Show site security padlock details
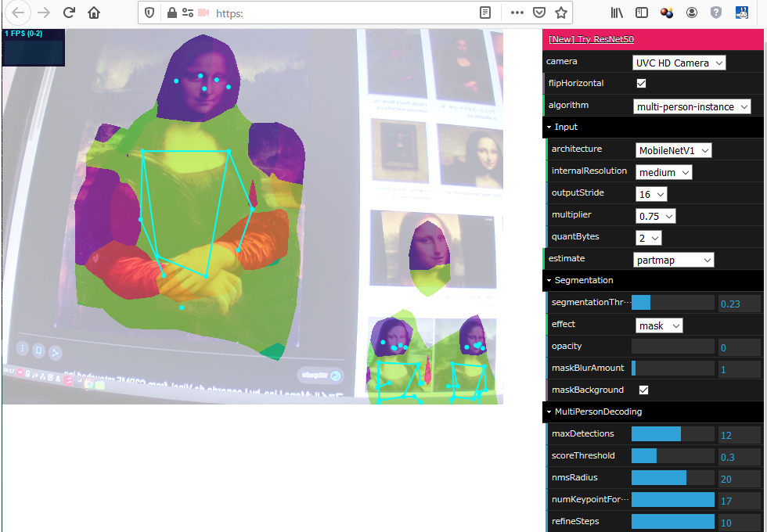767x532 pixels. [171, 13]
